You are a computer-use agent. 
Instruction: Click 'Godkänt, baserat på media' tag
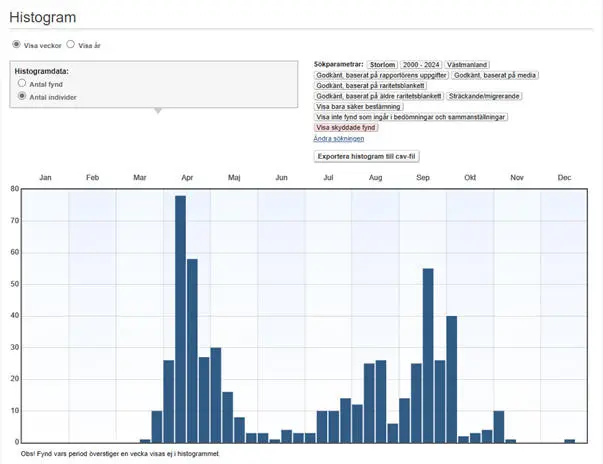point(494,75)
